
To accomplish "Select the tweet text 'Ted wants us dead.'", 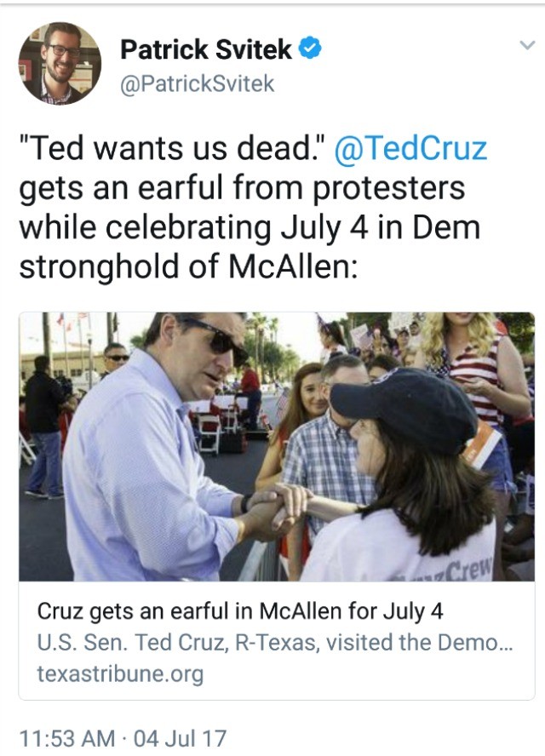I will tap(173, 148).
